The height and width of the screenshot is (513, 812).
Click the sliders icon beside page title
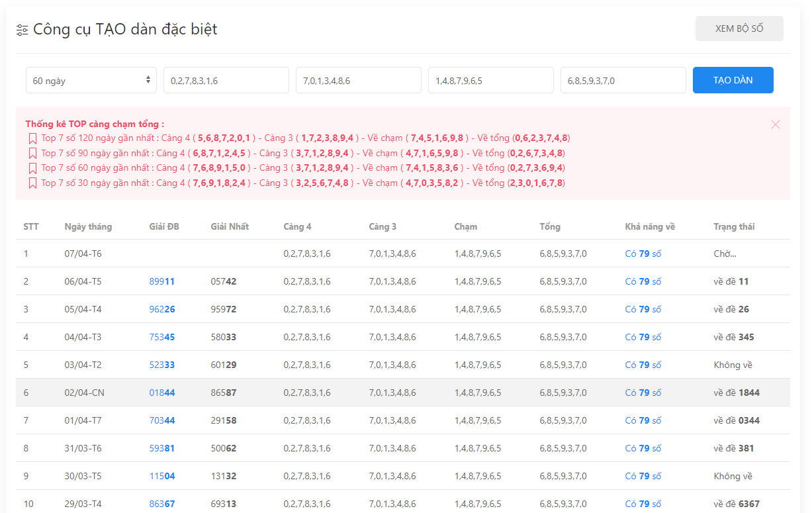[x=23, y=30]
